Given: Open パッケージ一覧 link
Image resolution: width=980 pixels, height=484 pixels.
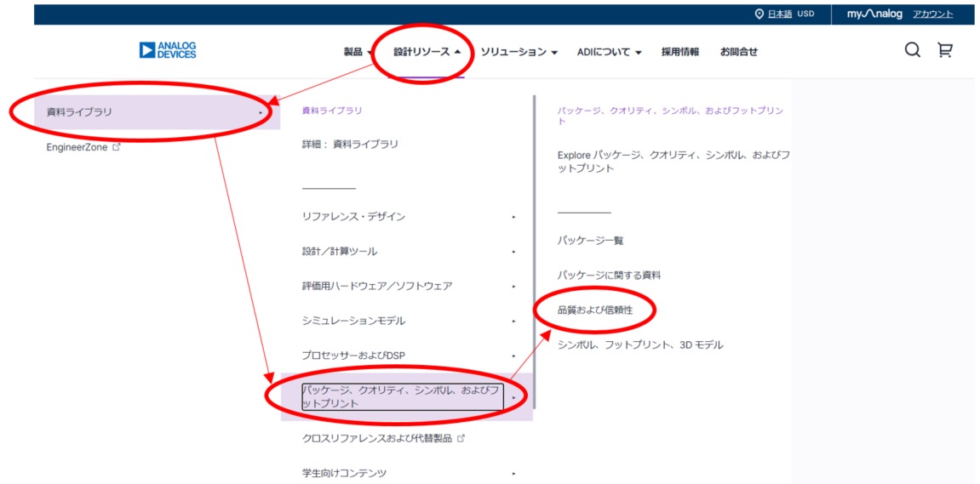Looking at the screenshot, I should click(x=590, y=241).
